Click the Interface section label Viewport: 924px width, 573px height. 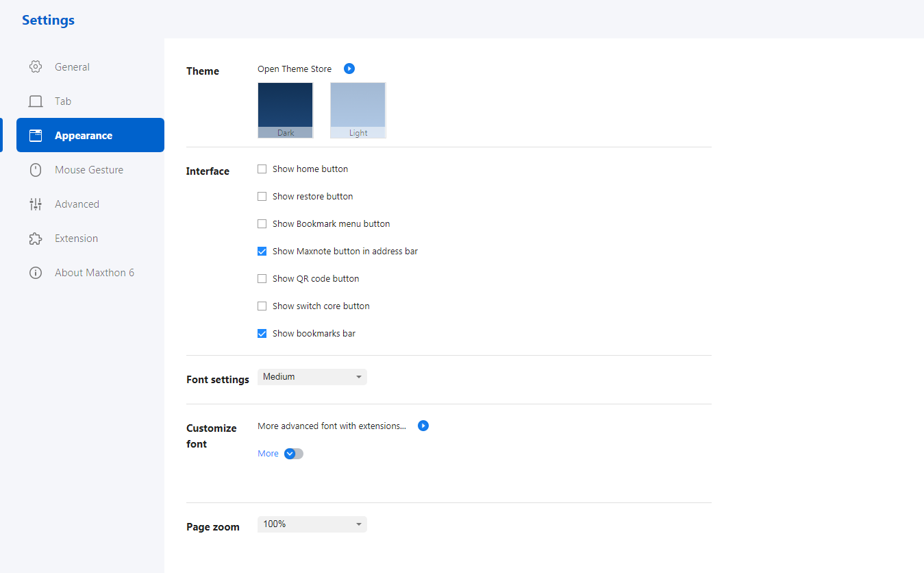click(208, 171)
